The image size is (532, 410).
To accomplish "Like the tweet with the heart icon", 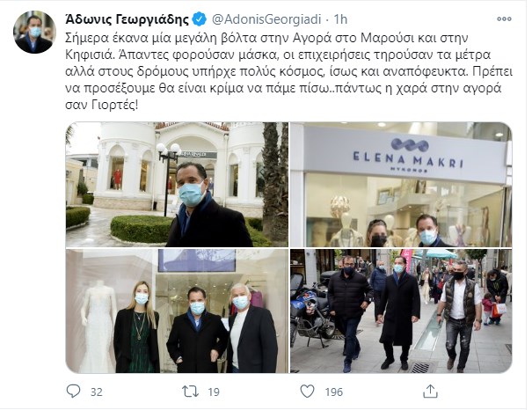I will (308, 392).
